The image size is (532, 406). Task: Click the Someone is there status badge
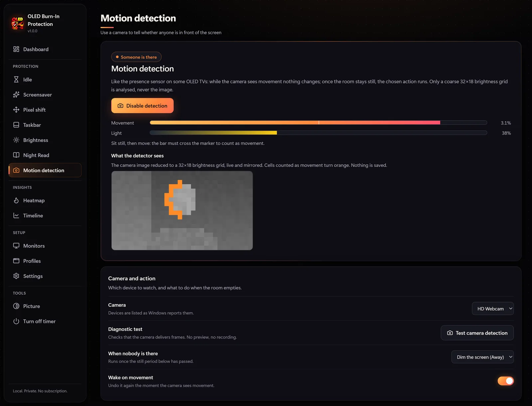(x=136, y=57)
